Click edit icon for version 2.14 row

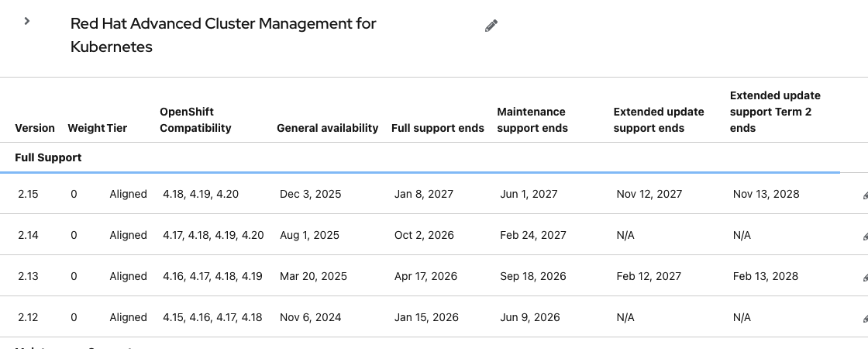coord(864,237)
